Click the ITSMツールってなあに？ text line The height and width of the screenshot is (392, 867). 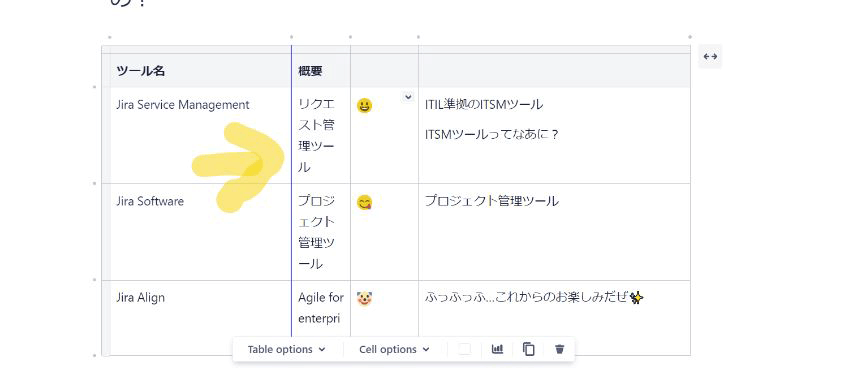click(x=492, y=134)
